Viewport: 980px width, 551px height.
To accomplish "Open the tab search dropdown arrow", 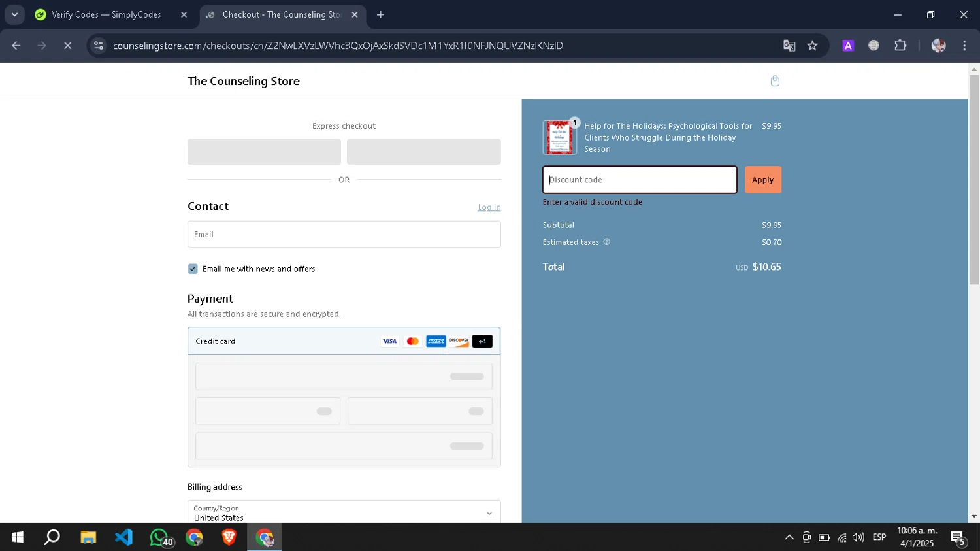I will [x=14, y=14].
